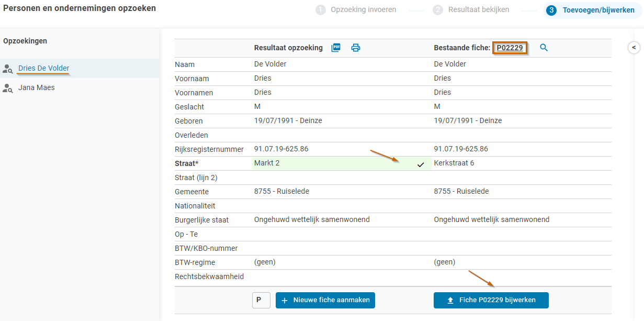Select the Markt 2 street cell
This screenshot has width=644, height=321.
(x=341, y=163)
